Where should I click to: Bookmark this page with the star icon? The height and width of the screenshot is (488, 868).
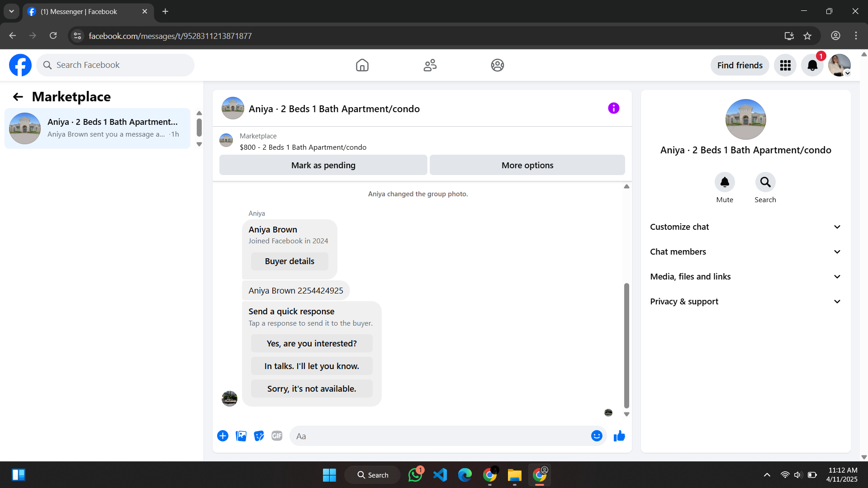point(807,36)
